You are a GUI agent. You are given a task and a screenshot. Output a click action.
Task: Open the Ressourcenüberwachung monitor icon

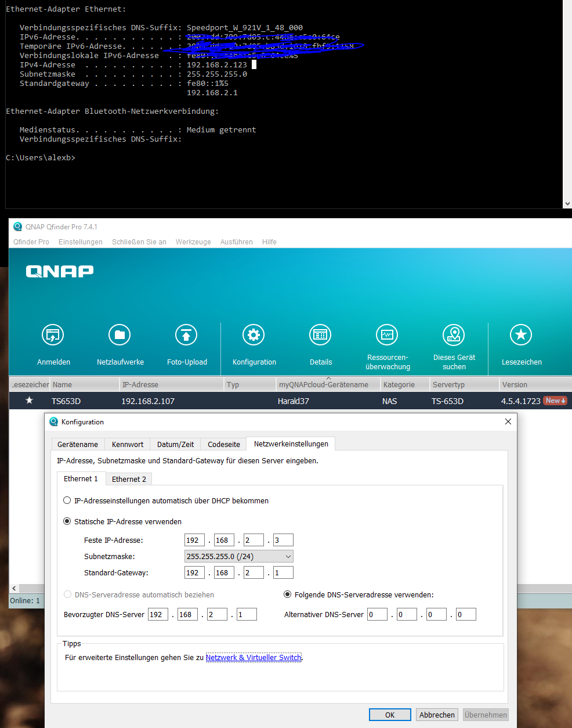coord(387,335)
